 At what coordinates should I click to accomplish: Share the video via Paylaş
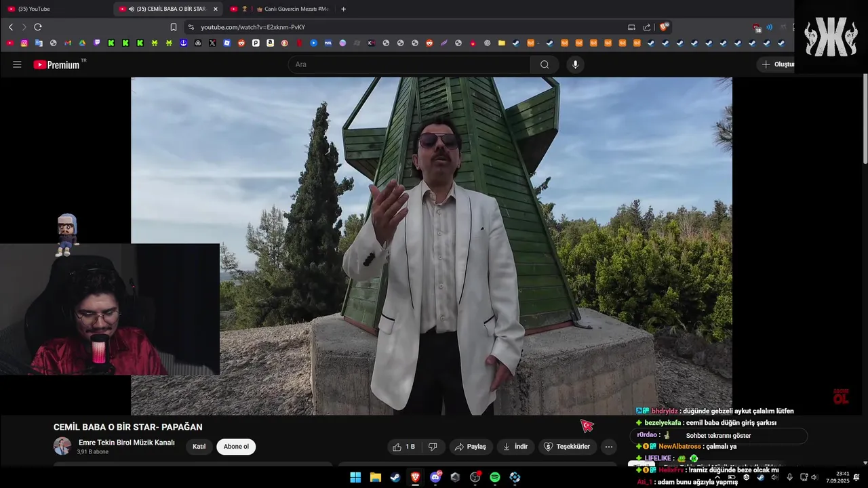click(470, 447)
